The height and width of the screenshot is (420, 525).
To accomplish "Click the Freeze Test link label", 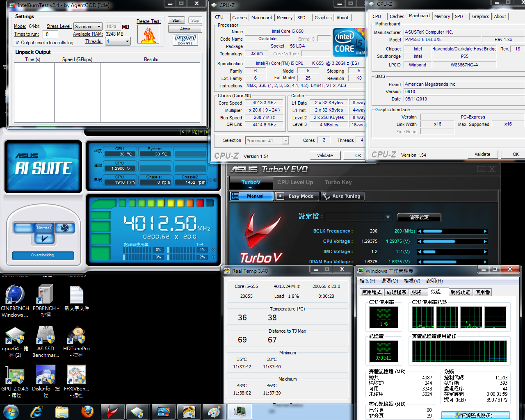I will click(148, 21).
